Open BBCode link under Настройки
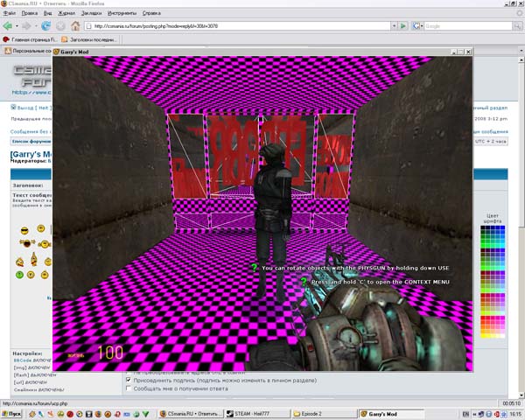This screenshot has height=420, width=525. [x=22, y=360]
